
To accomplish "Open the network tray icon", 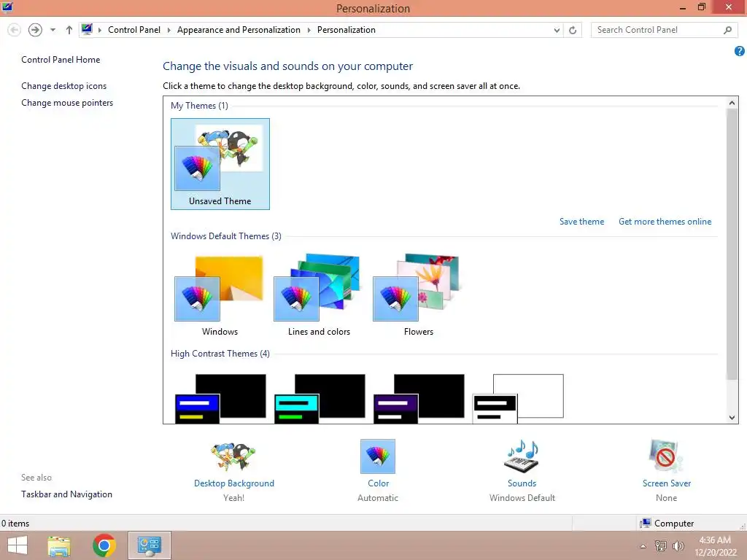I will coord(660,545).
